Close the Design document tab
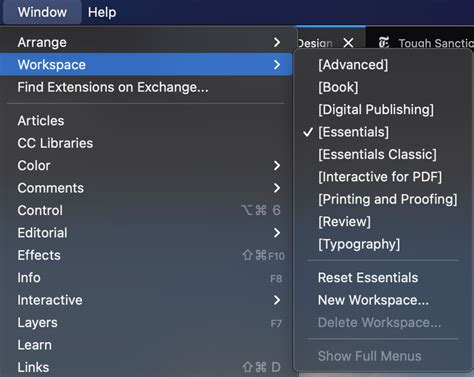The height and width of the screenshot is (377, 474). (348, 43)
